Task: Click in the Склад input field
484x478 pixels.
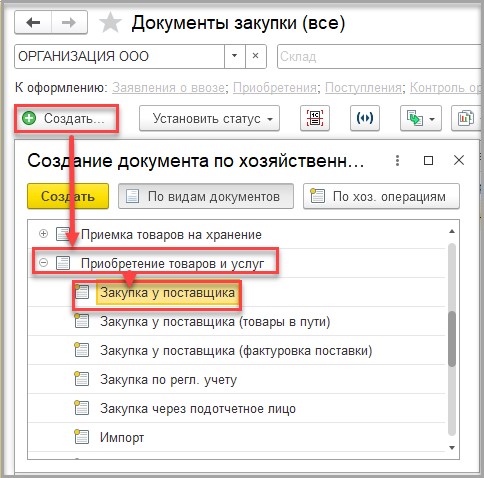Action: click(380, 56)
